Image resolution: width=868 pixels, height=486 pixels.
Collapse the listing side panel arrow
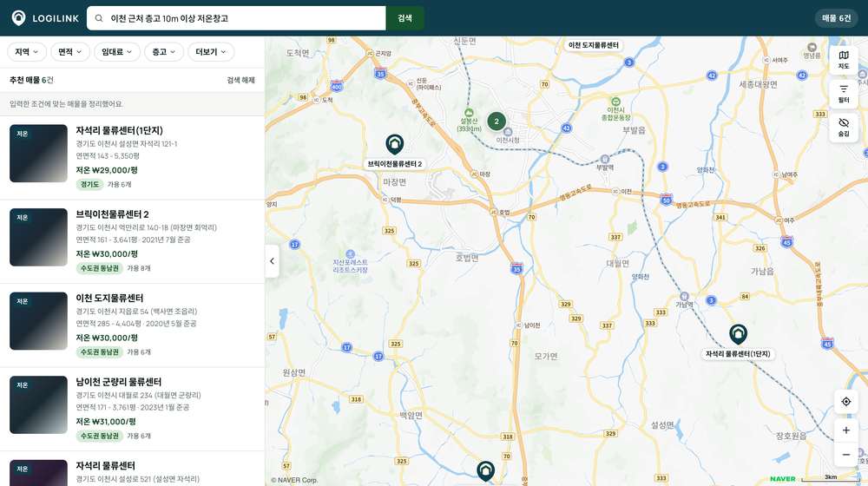tap(272, 260)
